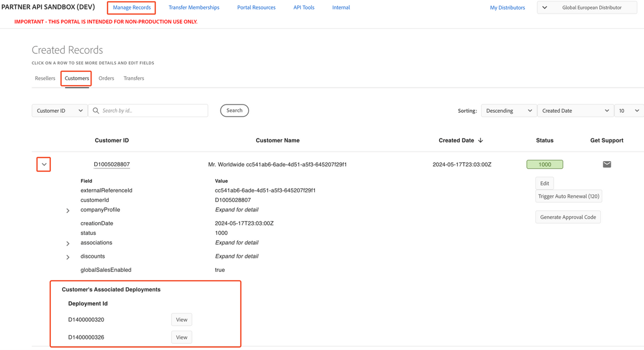Change the page size dropdown showing 10

click(x=628, y=111)
